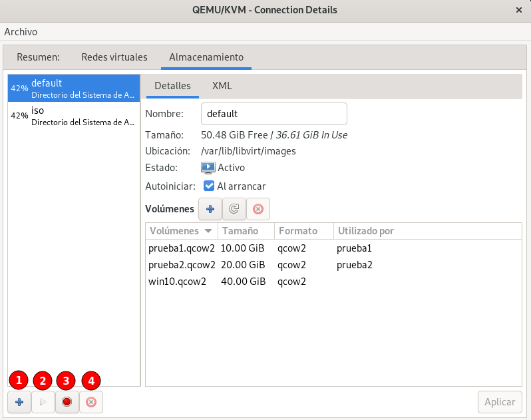This screenshot has width=531, height=420.
Task: Select the Detalles tab
Action: [x=173, y=86]
